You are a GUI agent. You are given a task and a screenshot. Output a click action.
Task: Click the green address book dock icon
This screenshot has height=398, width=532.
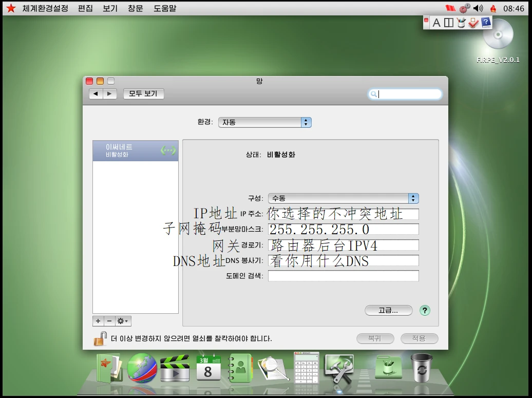tap(240, 368)
